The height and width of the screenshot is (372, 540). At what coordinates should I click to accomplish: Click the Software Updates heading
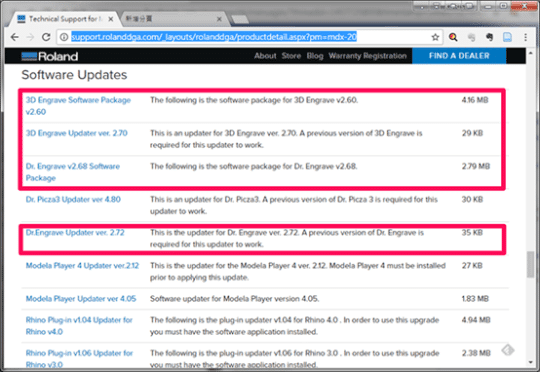click(74, 75)
